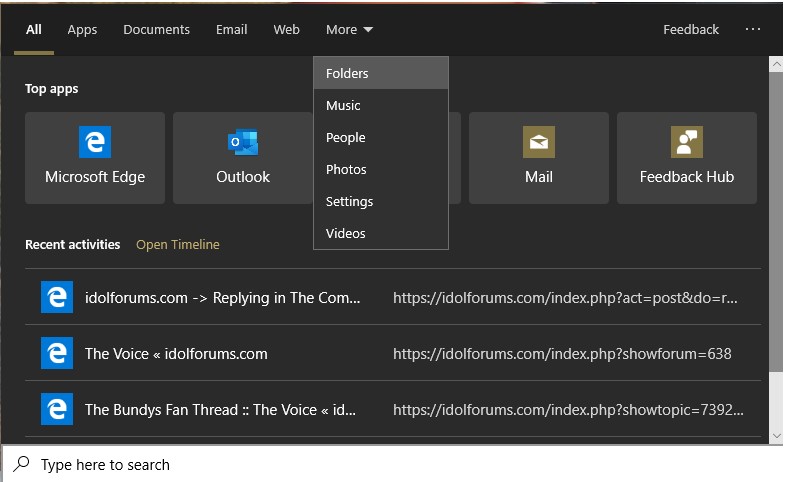This screenshot has width=785, height=482.
Task: Open the three-dots options menu
Action: 752,30
